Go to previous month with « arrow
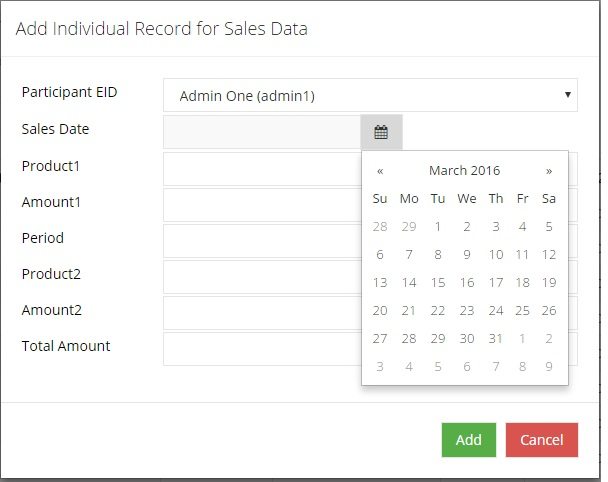 (380, 171)
